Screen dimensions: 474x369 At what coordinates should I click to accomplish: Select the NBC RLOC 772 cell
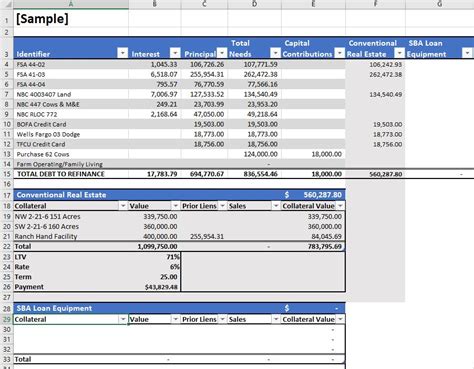click(71, 114)
